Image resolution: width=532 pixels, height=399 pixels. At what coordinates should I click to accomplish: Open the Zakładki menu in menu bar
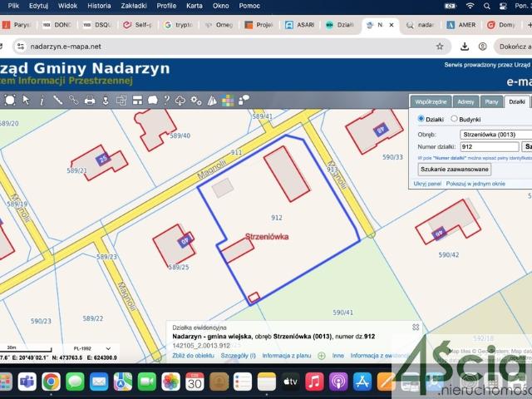pos(133,5)
